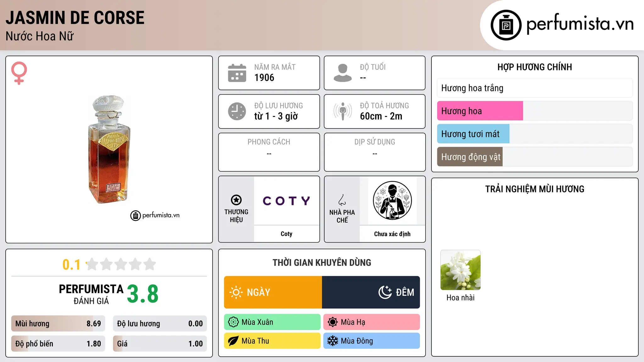Click the Độ phổ biến score bar

58,344
